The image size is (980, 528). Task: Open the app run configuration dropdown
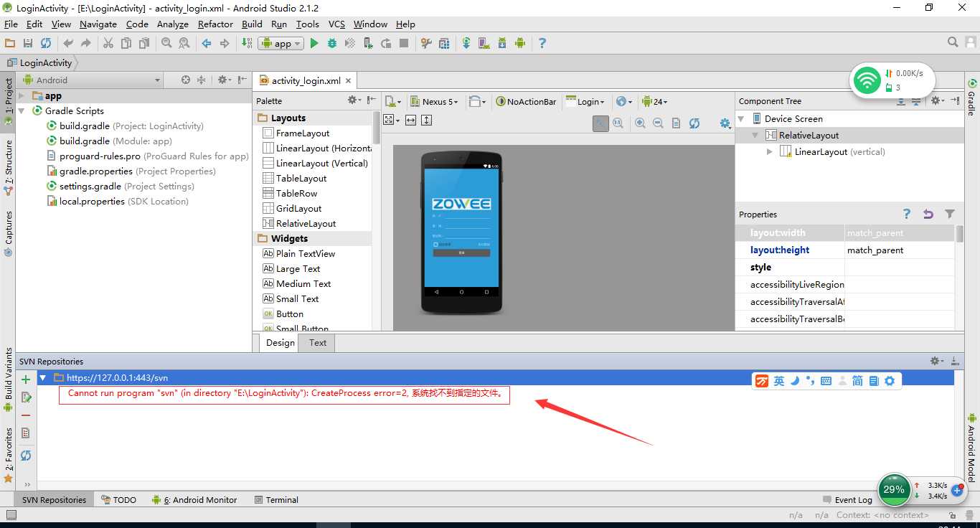[281, 43]
